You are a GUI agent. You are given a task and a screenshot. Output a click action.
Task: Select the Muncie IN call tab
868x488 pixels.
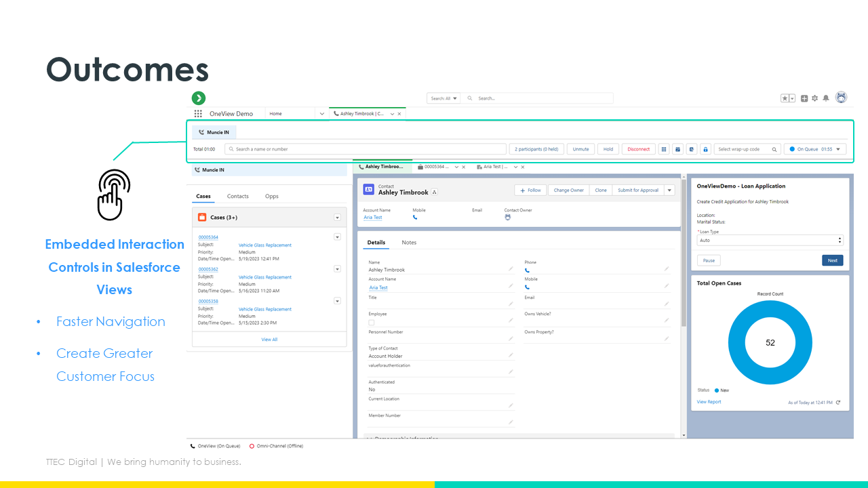pyautogui.click(x=214, y=132)
